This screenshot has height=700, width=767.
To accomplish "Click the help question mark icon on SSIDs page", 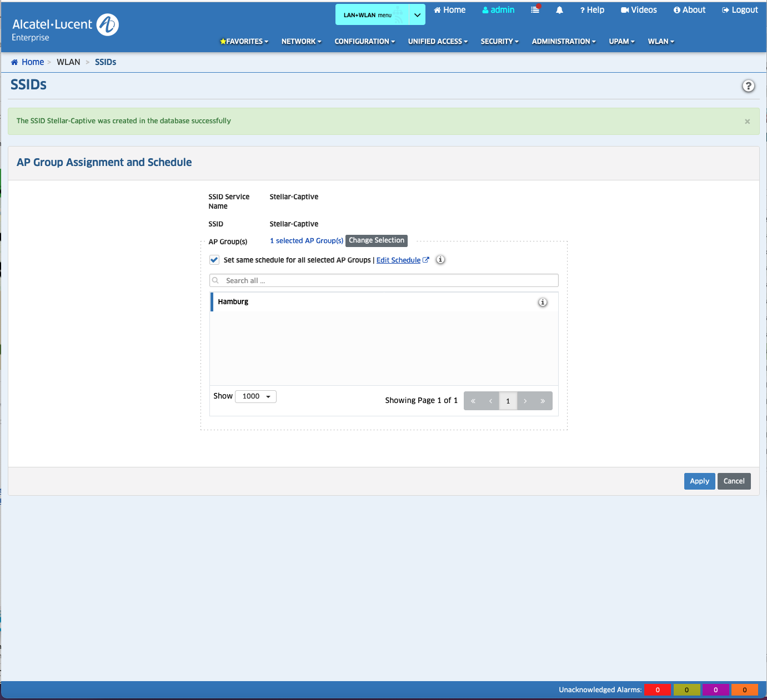I will pos(748,86).
